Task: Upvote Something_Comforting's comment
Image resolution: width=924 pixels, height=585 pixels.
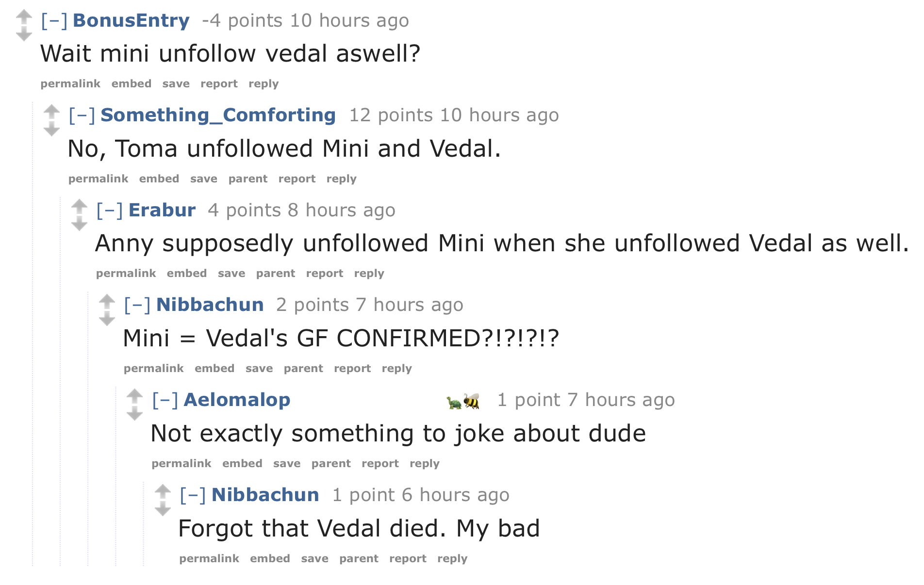Action: (x=51, y=112)
